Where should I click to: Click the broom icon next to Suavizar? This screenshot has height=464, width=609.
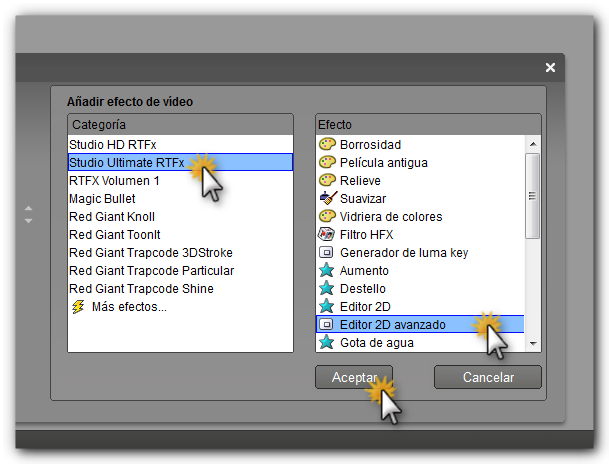pos(328,198)
